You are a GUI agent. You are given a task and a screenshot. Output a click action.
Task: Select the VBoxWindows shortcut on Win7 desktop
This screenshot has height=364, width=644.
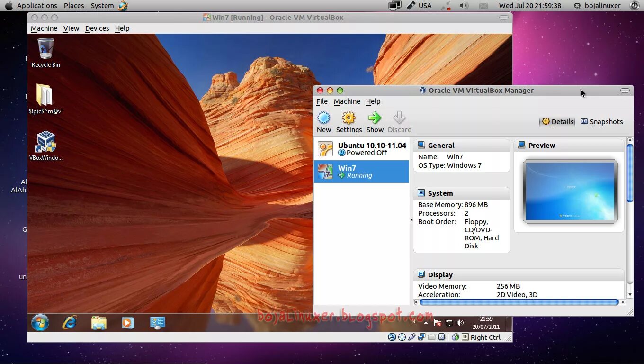tap(46, 146)
